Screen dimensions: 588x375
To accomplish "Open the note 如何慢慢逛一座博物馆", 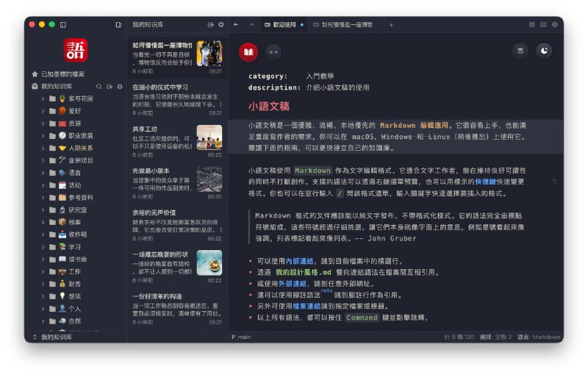I will click(x=177, y=57).
